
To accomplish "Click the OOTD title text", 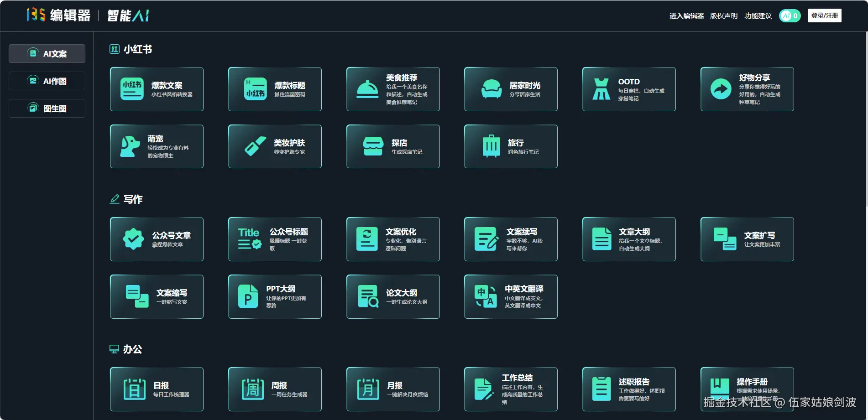I will pyautogui.click(x=629, y=82).
